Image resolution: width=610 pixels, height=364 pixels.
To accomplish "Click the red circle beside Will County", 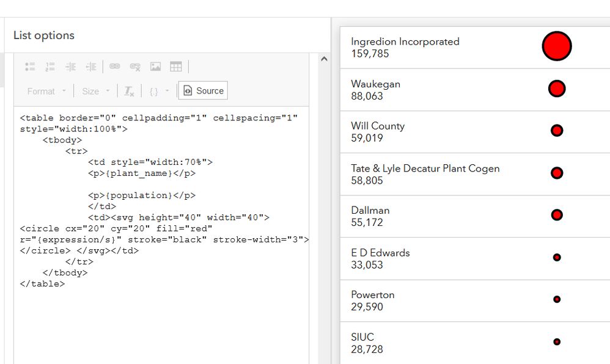I will pos(557,131).
